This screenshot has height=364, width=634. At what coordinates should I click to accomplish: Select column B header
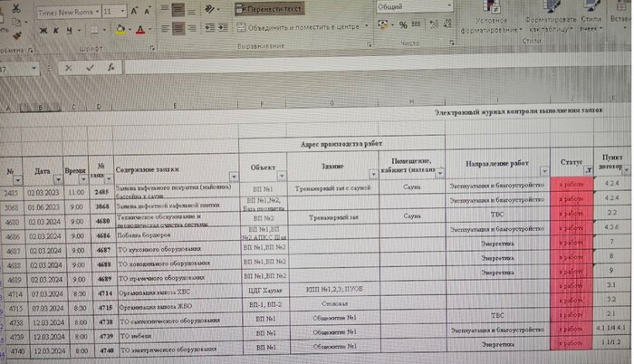pos(41,108)
